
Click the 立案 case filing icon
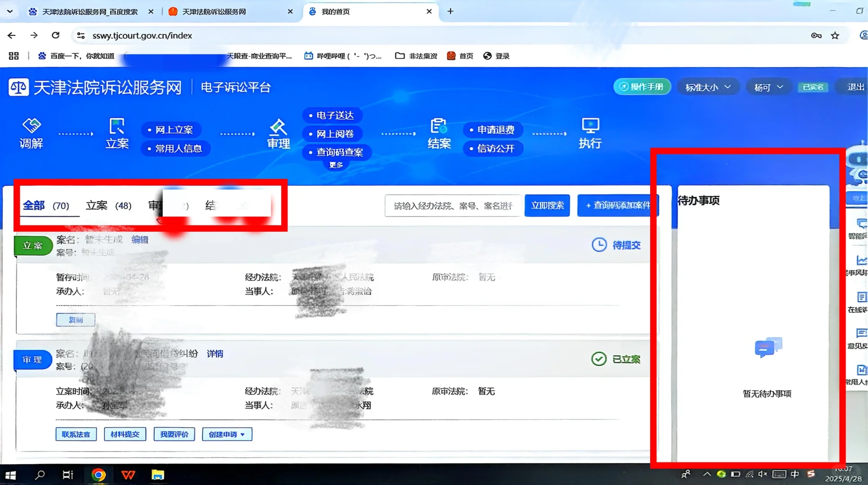[117, 126]
